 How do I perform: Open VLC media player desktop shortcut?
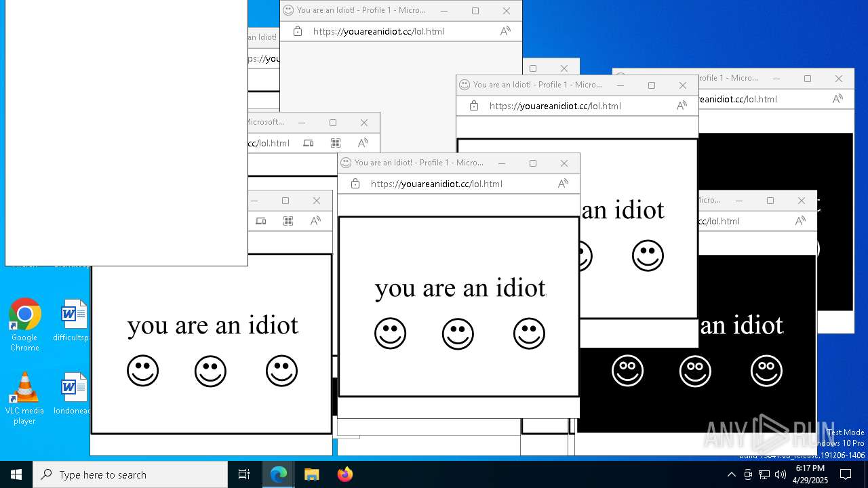click(x=24, y=399)
